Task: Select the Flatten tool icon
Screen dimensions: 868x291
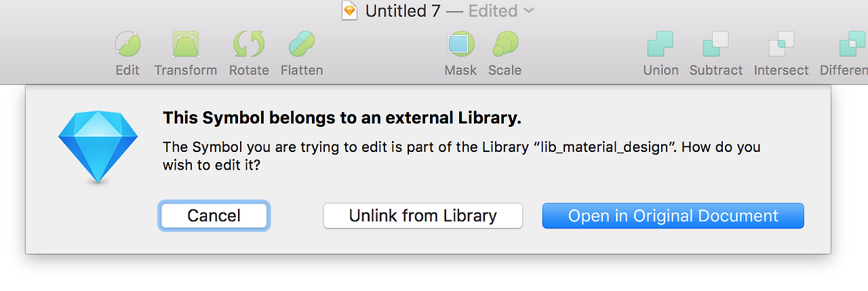Action: [302, 45]
